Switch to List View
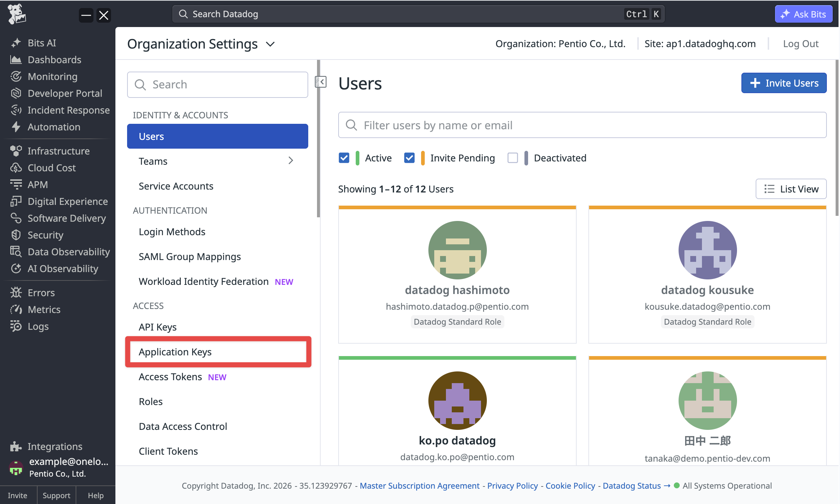This screenshot has height=504, width=840. pos(791,189)
